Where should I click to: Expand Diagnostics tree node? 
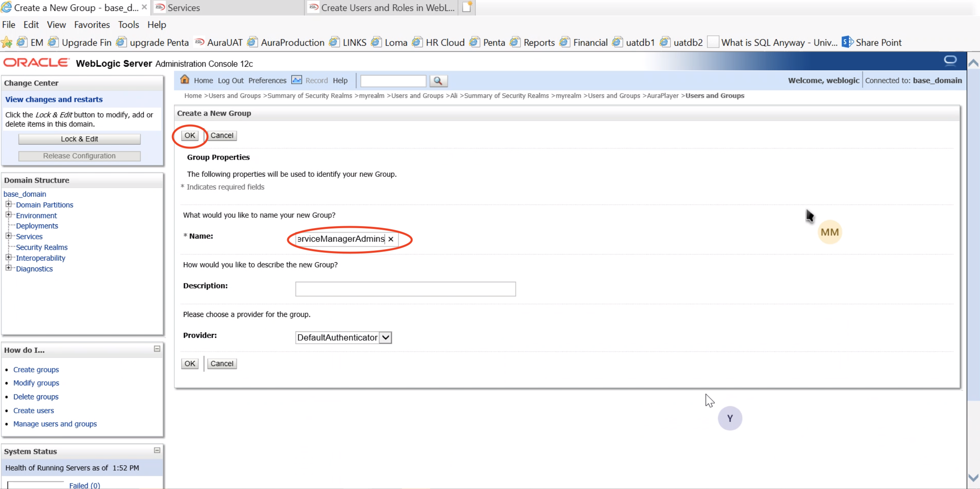click(8, 267)
